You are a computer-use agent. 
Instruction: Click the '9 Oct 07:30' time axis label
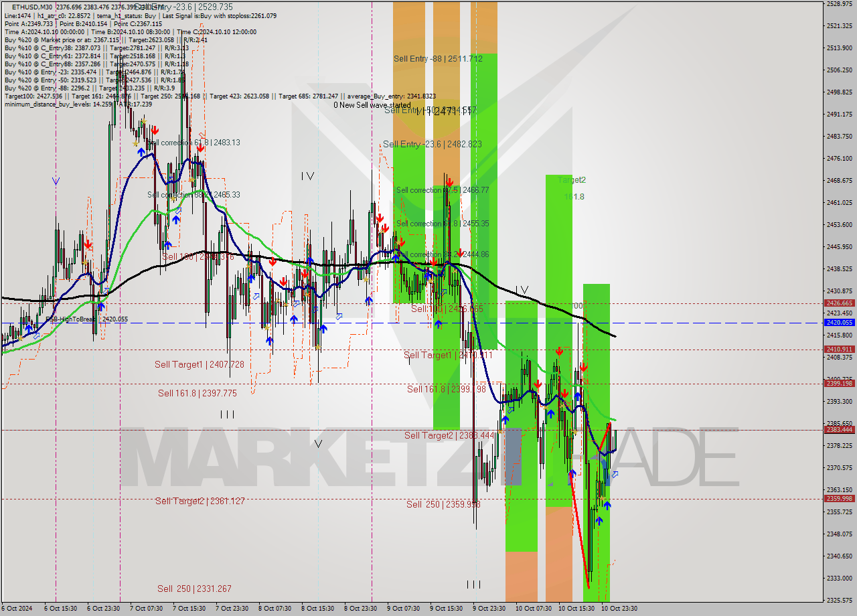click(403, 609)
